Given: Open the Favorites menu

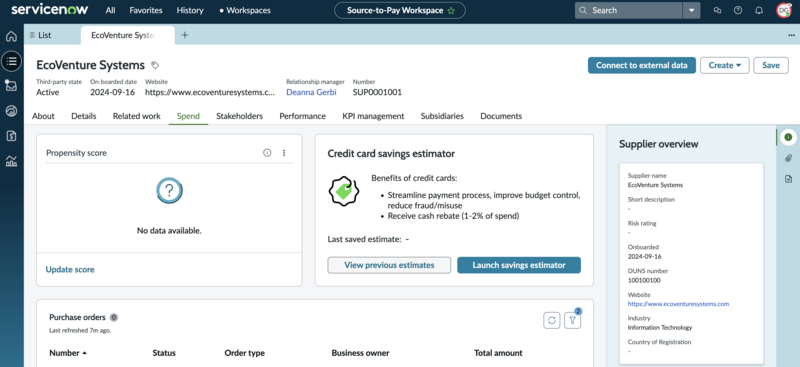Looking at the screenshot, I should pos(146,10).
